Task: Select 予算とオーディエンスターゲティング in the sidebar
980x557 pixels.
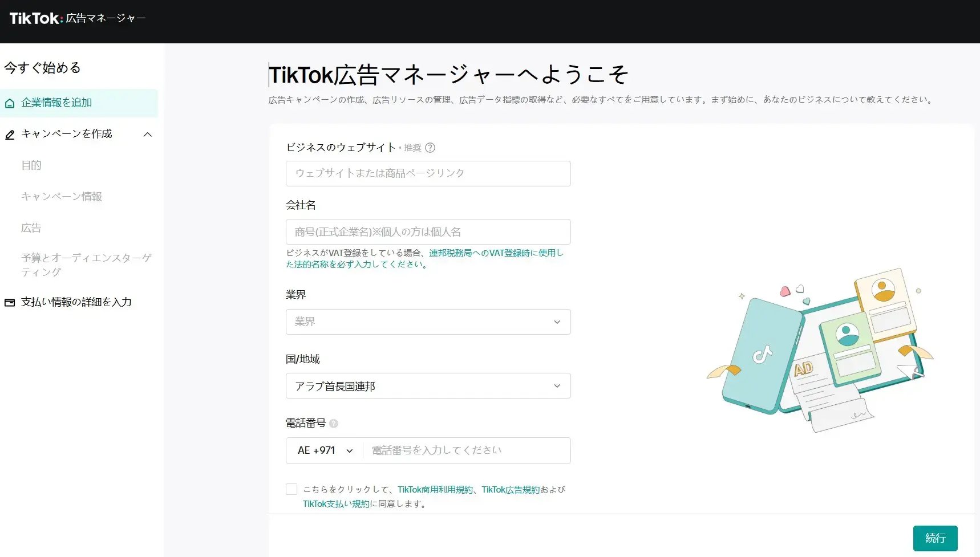Action: [87, 265]
